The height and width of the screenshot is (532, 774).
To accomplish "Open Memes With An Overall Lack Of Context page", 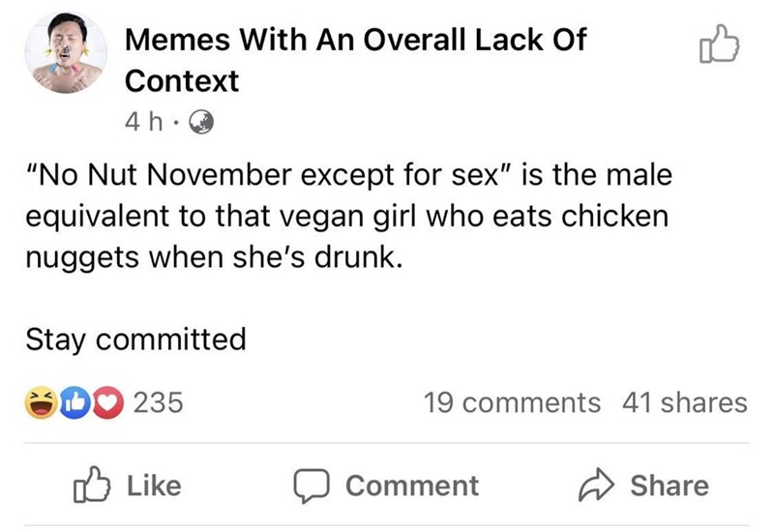I will click(x=357, y=41).
